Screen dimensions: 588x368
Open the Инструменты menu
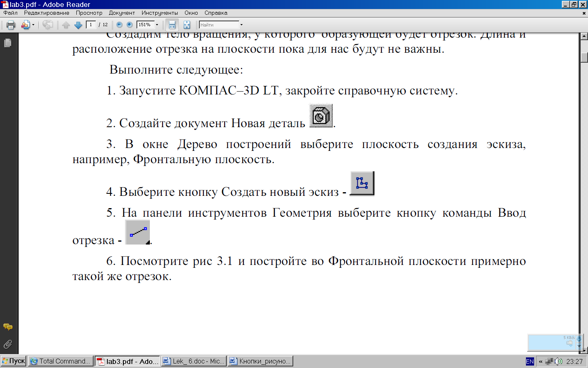pos(160,13)
